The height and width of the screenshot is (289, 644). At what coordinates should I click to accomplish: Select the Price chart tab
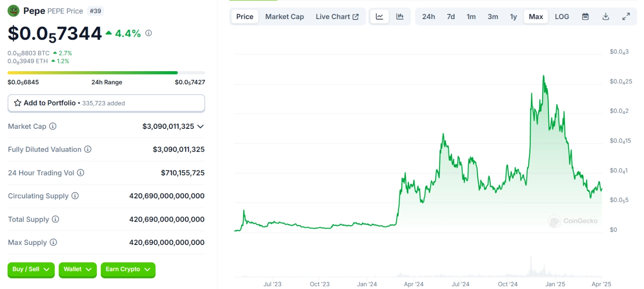click(x=245, y=17)
